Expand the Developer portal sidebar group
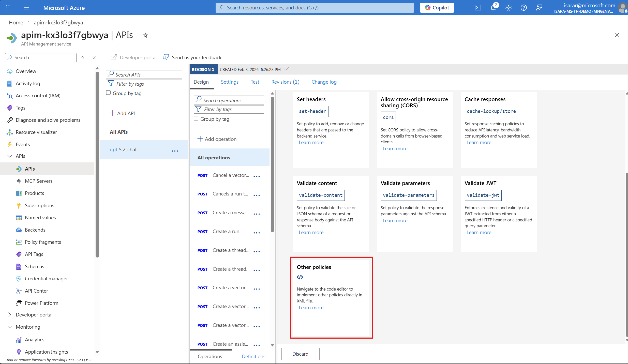This screenshot has height=364, width=628. 10,315
